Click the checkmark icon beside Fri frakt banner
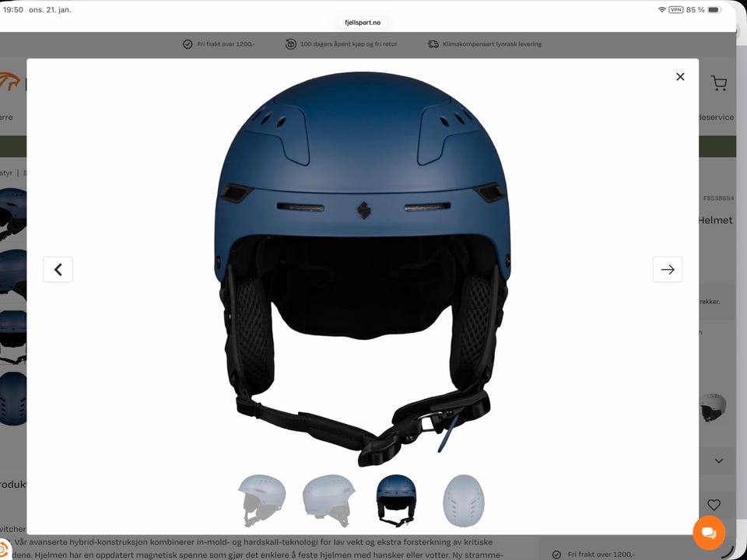Viewport: 747px width, 560px height. pos(188,44)
